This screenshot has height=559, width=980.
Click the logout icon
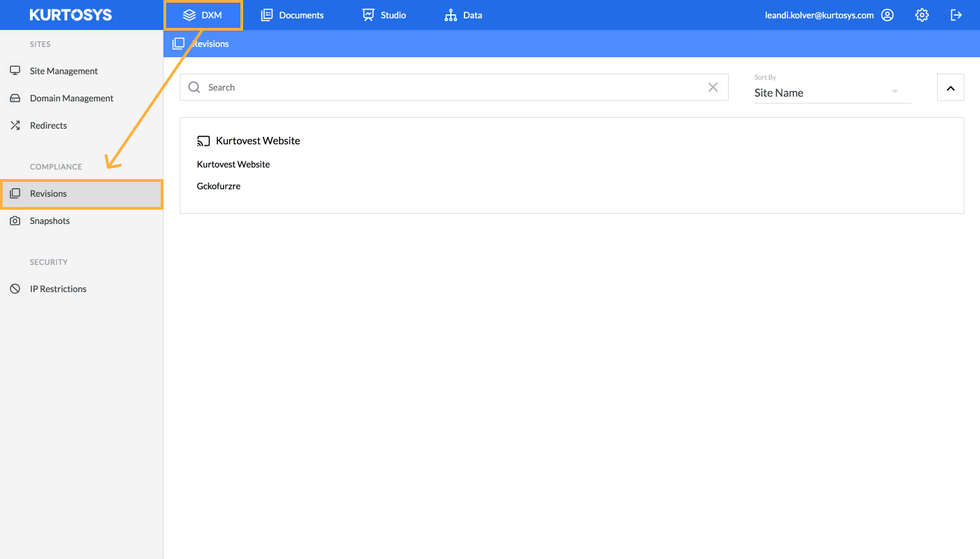pyautogui.click(x=957, y=15)
